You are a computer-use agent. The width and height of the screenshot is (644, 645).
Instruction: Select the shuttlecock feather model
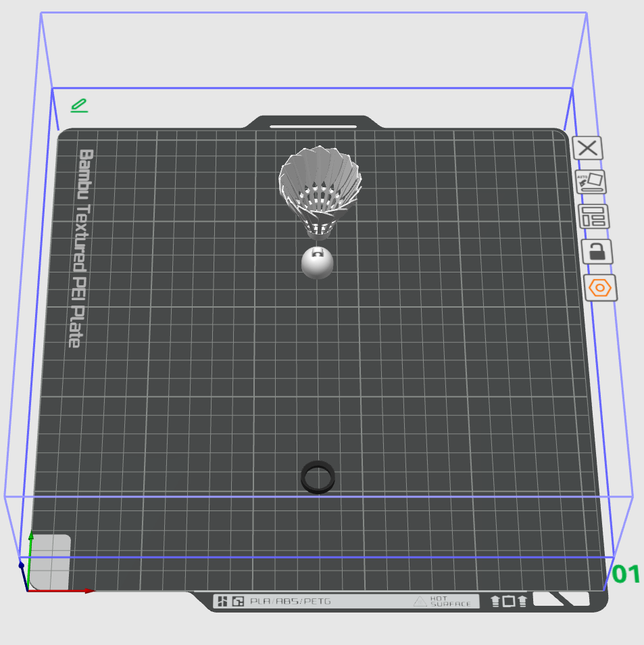coord(320,192)
